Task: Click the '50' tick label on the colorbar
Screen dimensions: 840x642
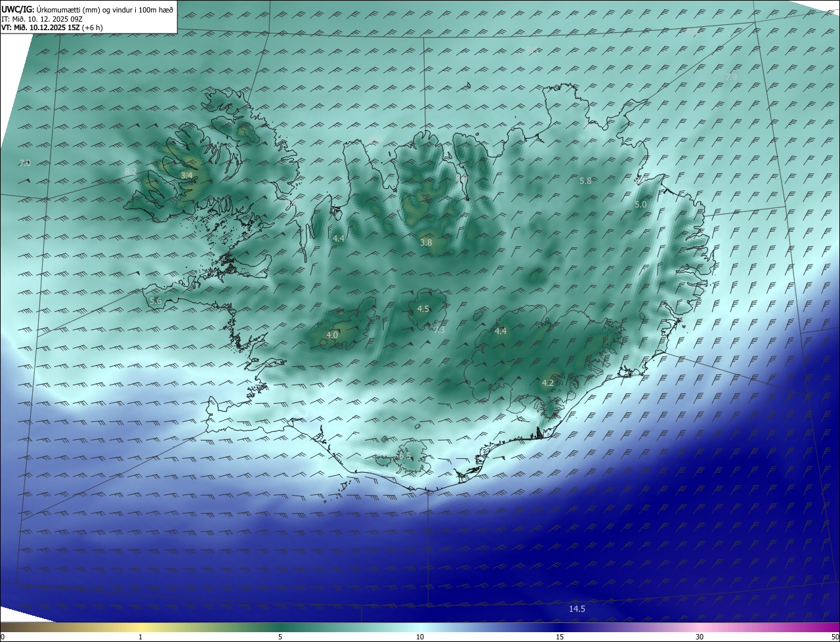Action: point(835,637)
